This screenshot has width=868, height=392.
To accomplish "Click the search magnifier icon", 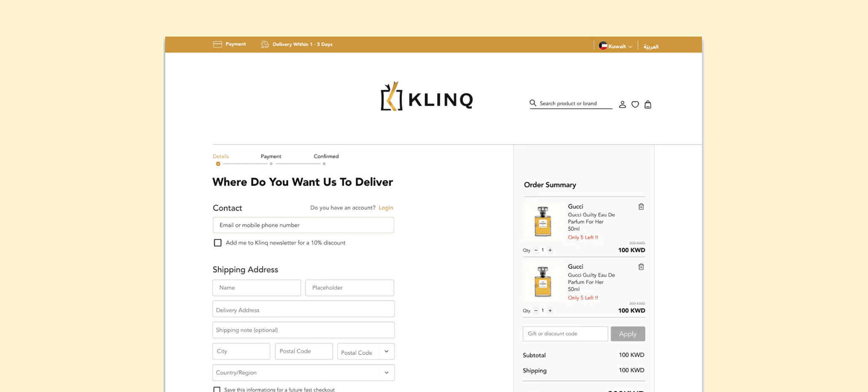I will point(533,103).
